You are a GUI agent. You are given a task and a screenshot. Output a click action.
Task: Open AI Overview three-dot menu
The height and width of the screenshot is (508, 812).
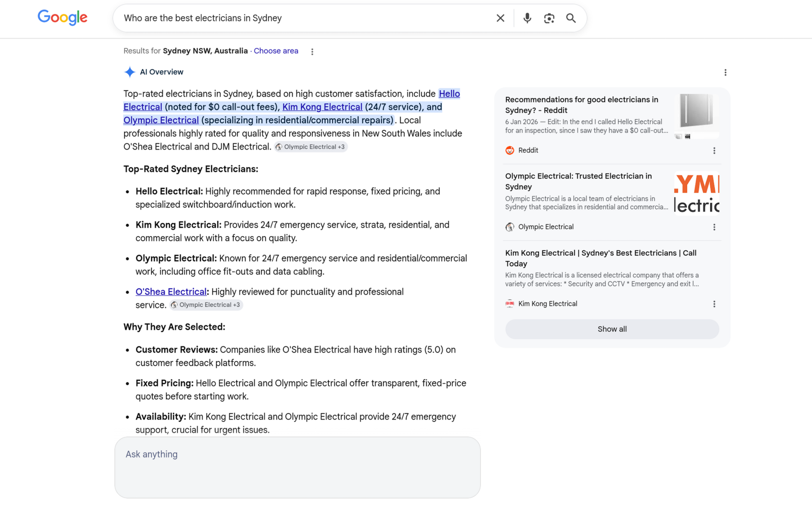point(725,72)
